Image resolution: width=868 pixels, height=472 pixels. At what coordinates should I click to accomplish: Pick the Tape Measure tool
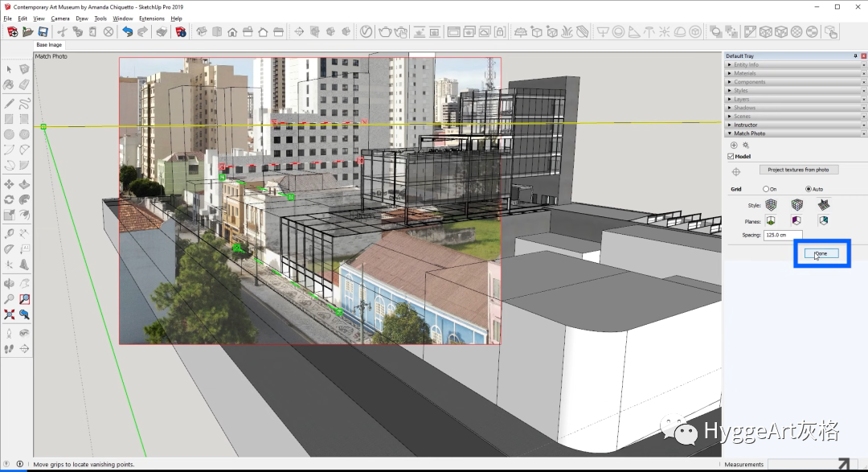click(9, 234)
